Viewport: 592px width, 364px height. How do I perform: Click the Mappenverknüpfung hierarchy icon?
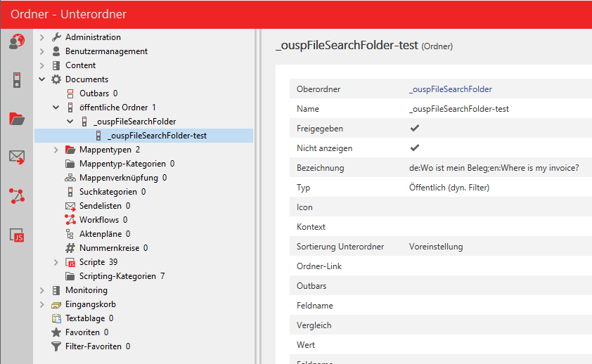70,178
